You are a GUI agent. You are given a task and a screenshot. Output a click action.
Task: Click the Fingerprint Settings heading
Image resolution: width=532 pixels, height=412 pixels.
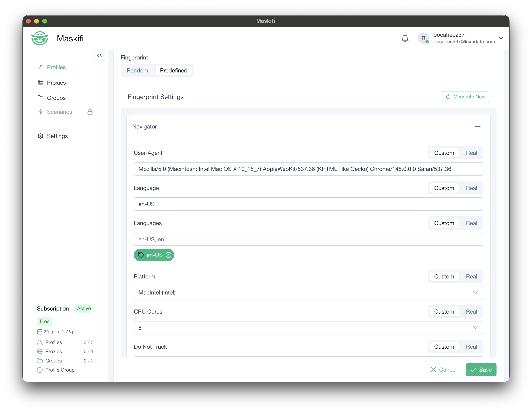click(156, 97)
